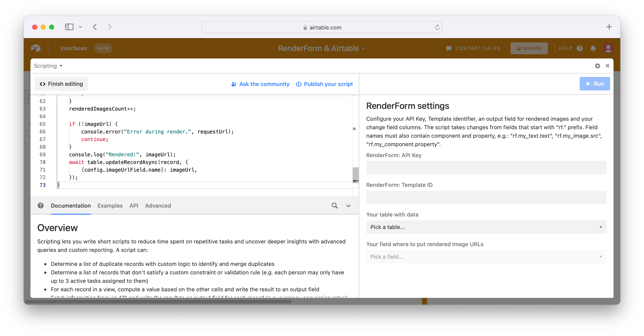
Task: Go forward in Safari
Action: pos(109,27)
